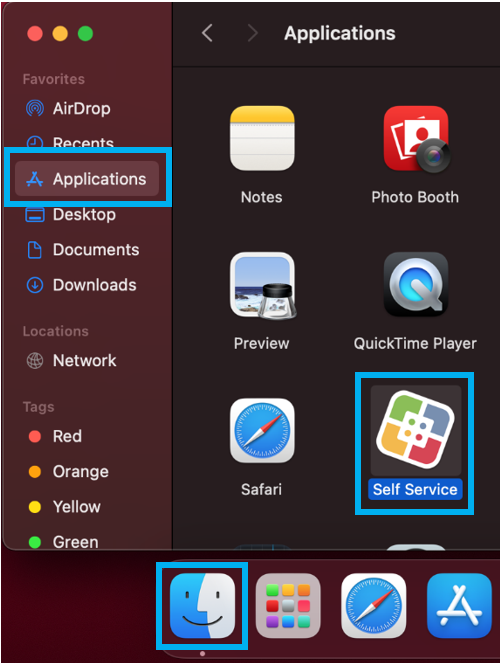Open the App Store Dock icon
This screenshot has height=663, width=500.
coord(459,605)
